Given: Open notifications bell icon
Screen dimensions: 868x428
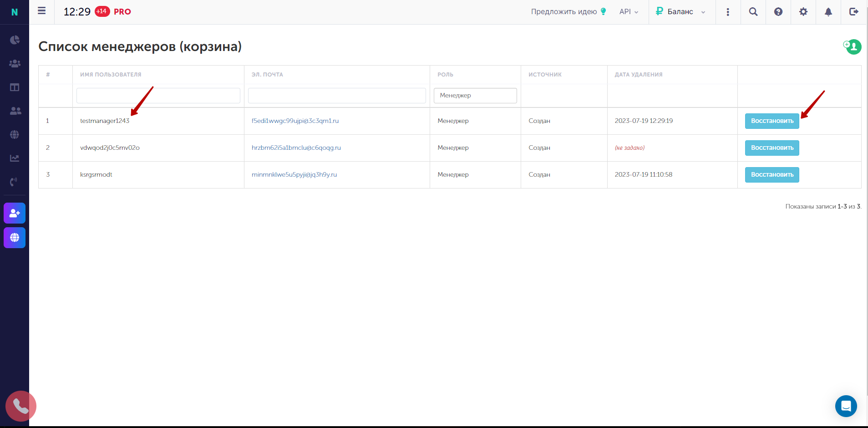Looking at the screenshot, I should click(828, 12).
